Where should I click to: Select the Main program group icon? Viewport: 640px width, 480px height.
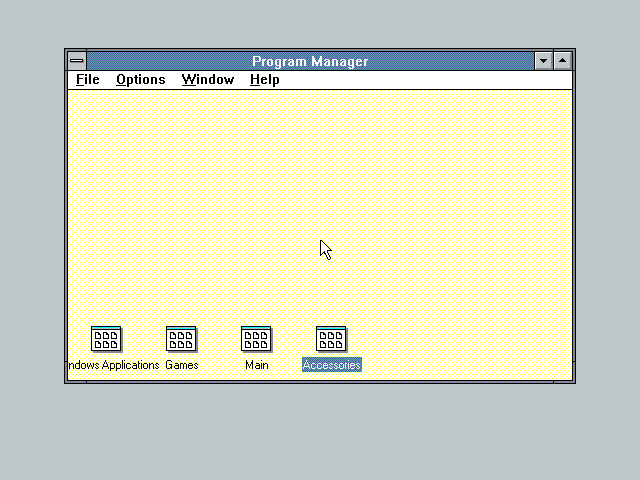(x=256, y=339)
